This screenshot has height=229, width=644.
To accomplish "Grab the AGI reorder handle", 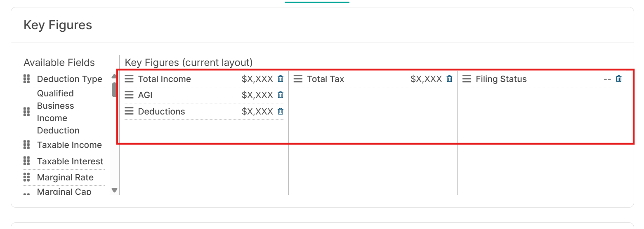I will 129,95.
